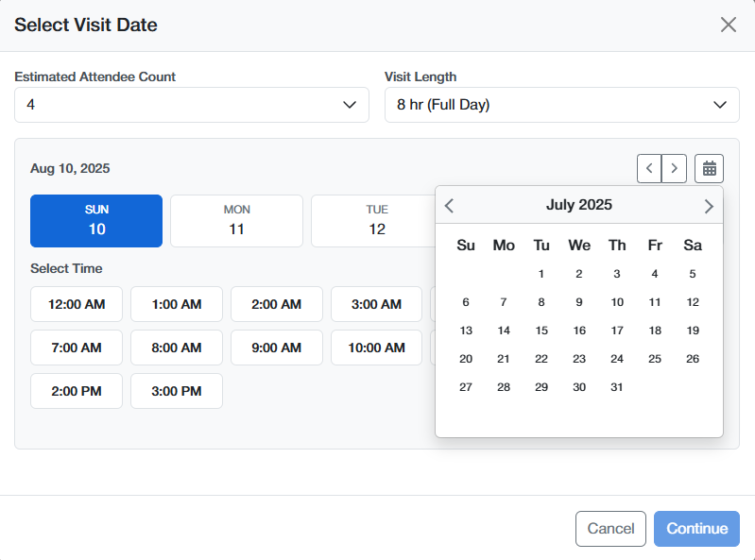Choose the 3:00 PM time slot
The image size is (755, 560).
[177, 391]
